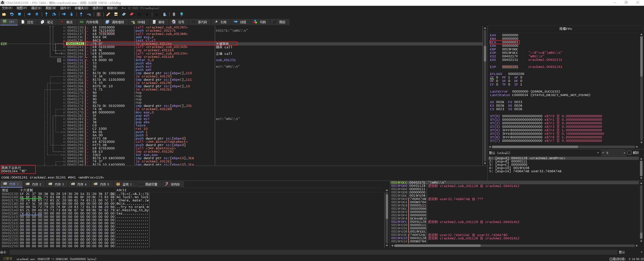Step into with the down-arrow icon
644x261 pixels.
46,14
